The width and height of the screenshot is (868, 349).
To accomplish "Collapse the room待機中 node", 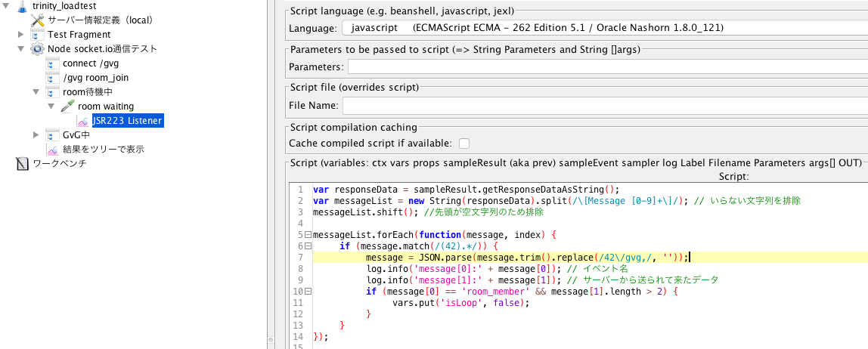I will (36, 92).
